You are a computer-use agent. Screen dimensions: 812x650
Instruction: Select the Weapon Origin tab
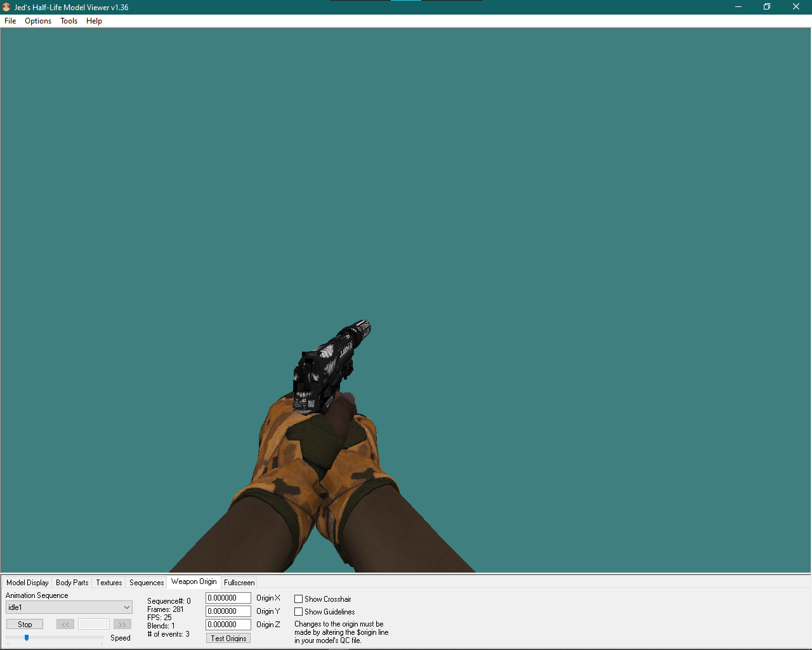(193, 581)
